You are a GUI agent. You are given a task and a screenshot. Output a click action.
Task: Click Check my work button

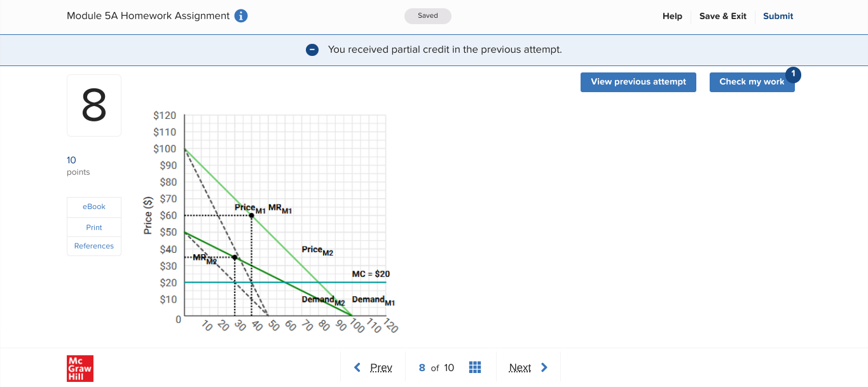752,82
